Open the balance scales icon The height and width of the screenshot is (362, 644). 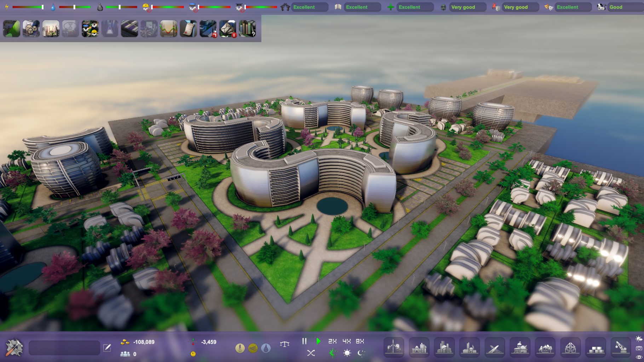coord(284,344)
